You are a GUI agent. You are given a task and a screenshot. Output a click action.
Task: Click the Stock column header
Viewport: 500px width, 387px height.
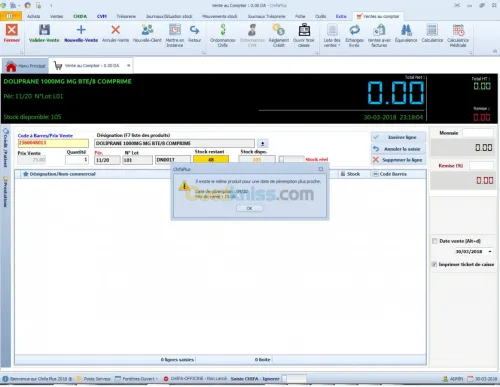pos(353,174)
